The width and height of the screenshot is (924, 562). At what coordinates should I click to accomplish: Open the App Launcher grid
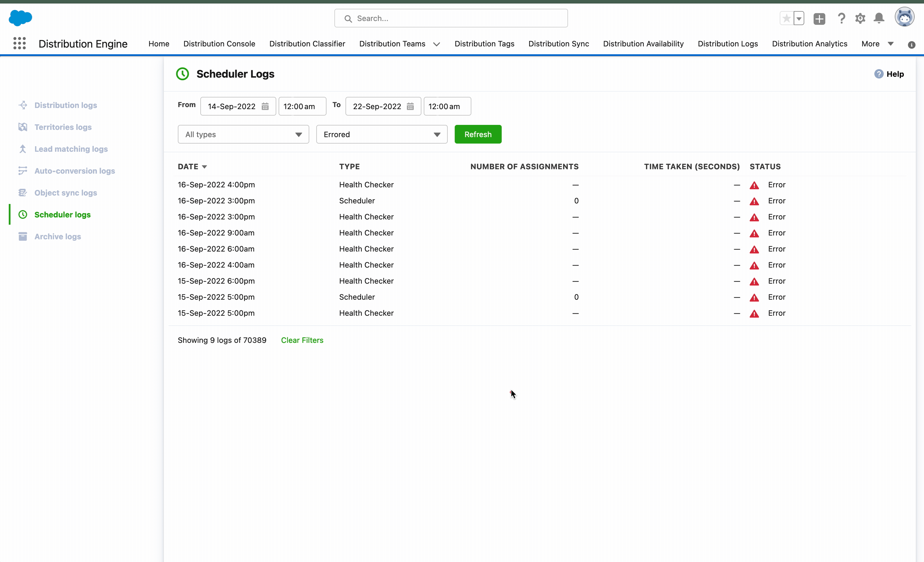pyautogui.click(x=20, y=43)
